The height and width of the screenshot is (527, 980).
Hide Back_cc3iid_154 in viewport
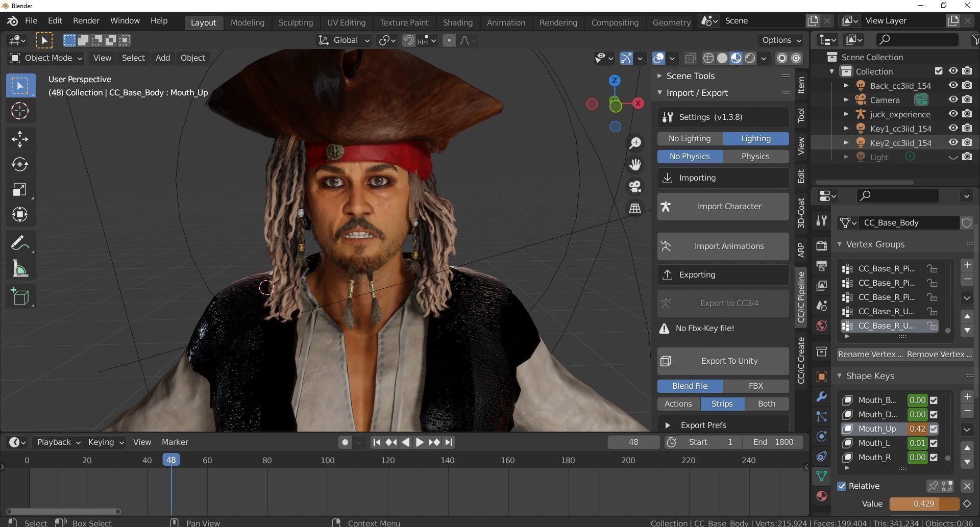953,86
